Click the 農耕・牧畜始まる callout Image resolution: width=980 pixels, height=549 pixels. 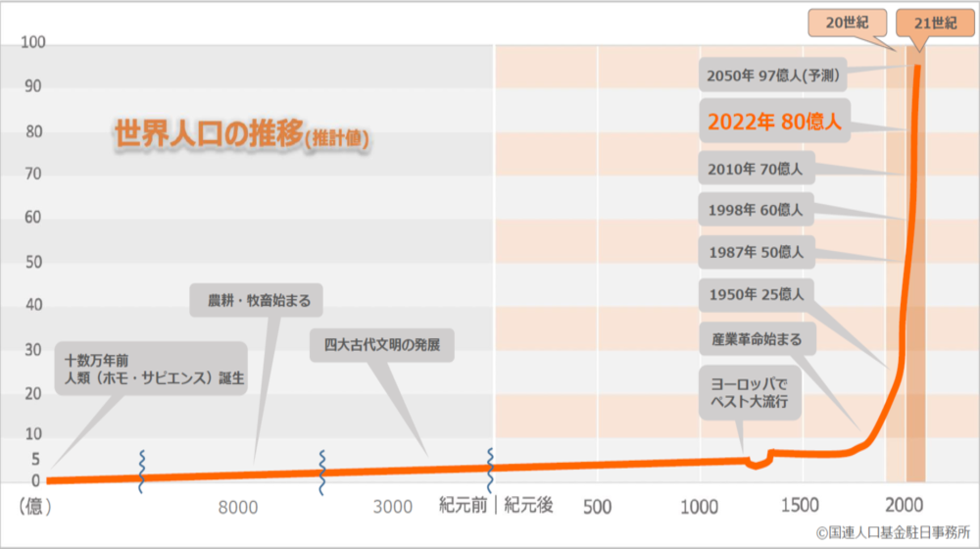click(257, 301)
